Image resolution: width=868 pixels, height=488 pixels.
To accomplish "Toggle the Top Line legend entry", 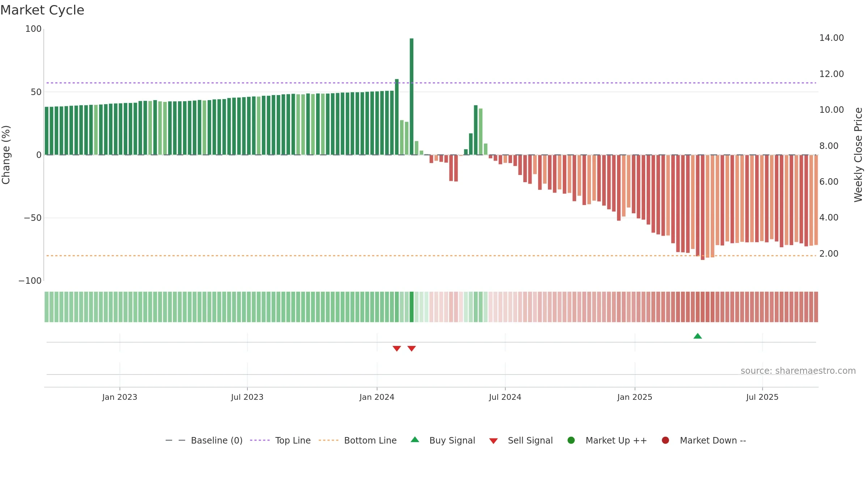I will (280, 440).
